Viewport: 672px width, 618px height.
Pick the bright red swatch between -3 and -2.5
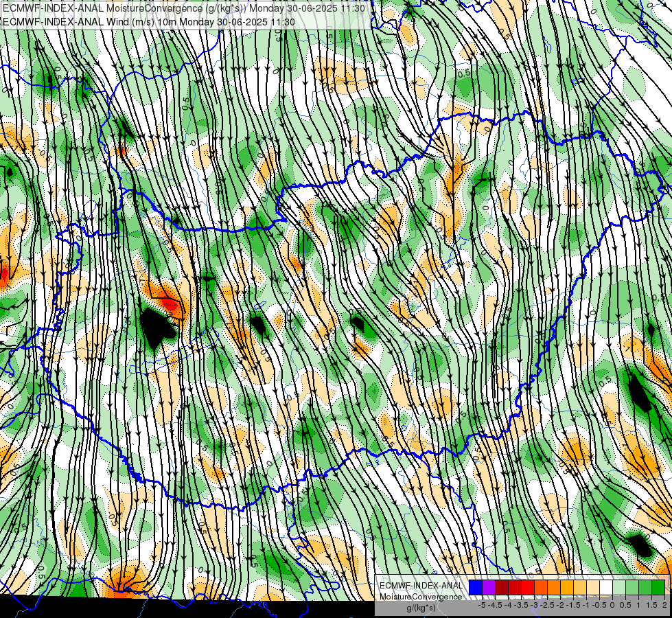click(x=528, y=587)
